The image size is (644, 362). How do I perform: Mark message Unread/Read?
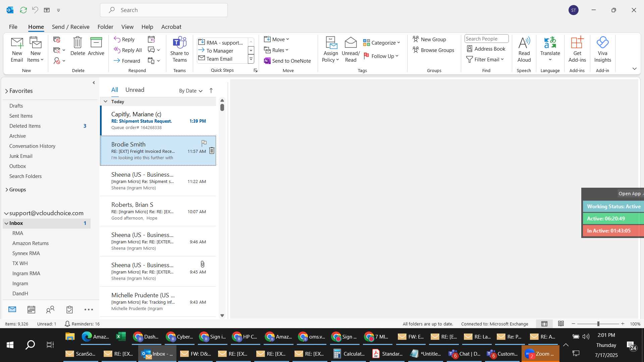[351, 50]
